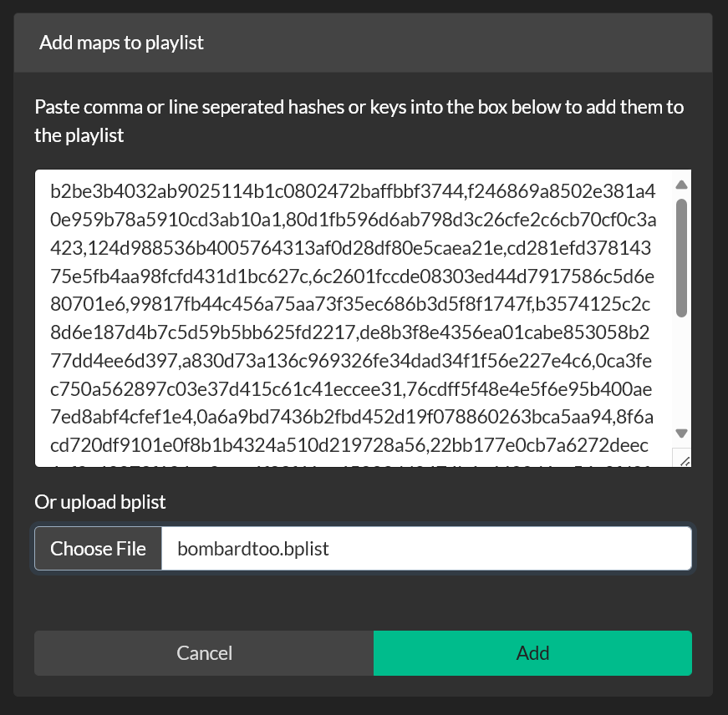This screenshot has width=728, height=715.
Task: Click the textarea resize handle corner
Action: click(x=682, y=459)
